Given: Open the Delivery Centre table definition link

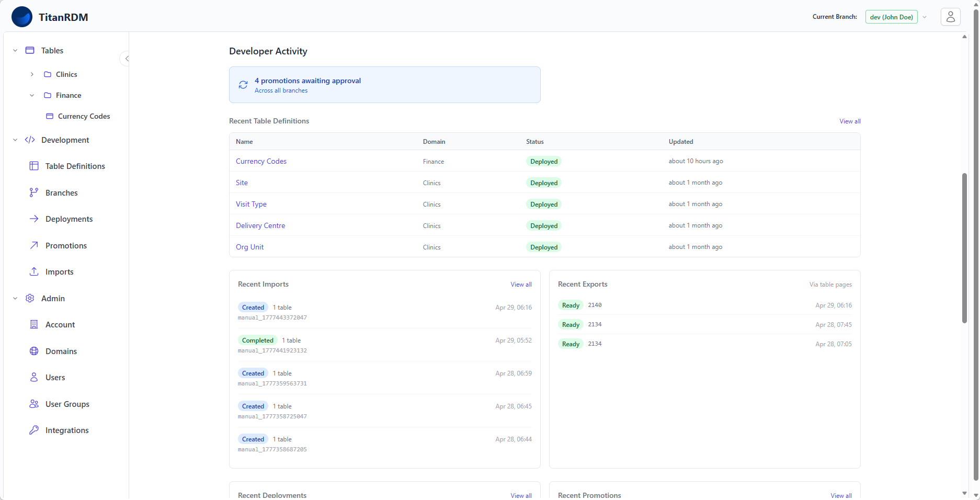Looking at the screenshot, I should click(x=260, y=225).
